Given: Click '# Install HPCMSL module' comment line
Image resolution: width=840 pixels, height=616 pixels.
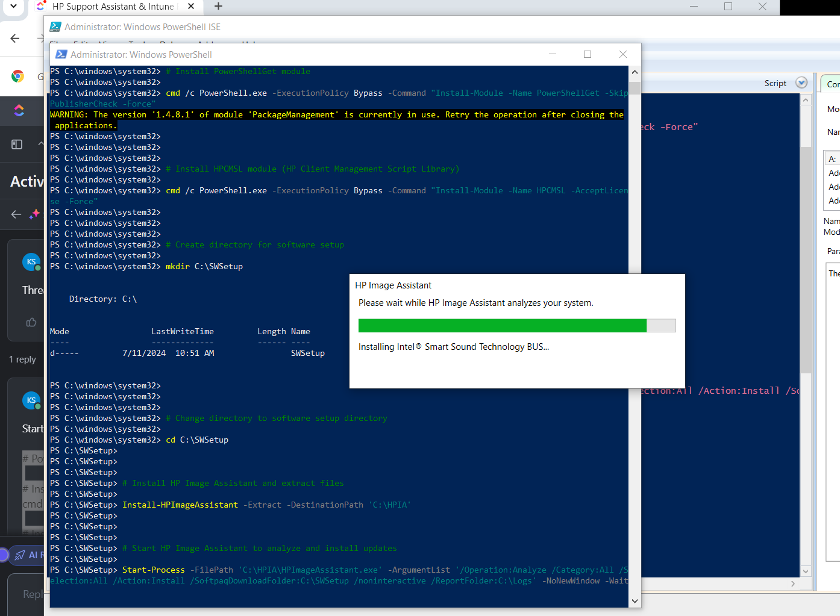Looking at the screenshot, I should (x=312, y=169).
